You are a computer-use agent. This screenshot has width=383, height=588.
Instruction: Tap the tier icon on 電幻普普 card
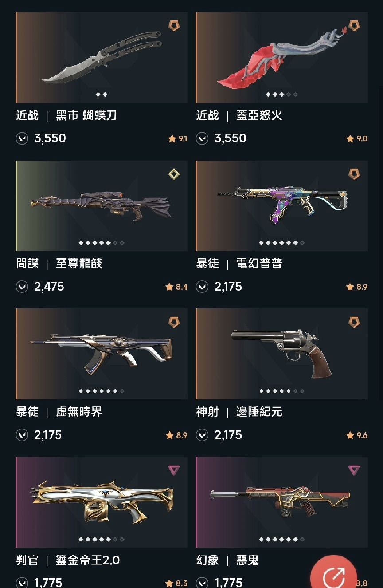[x=354, y=174]
